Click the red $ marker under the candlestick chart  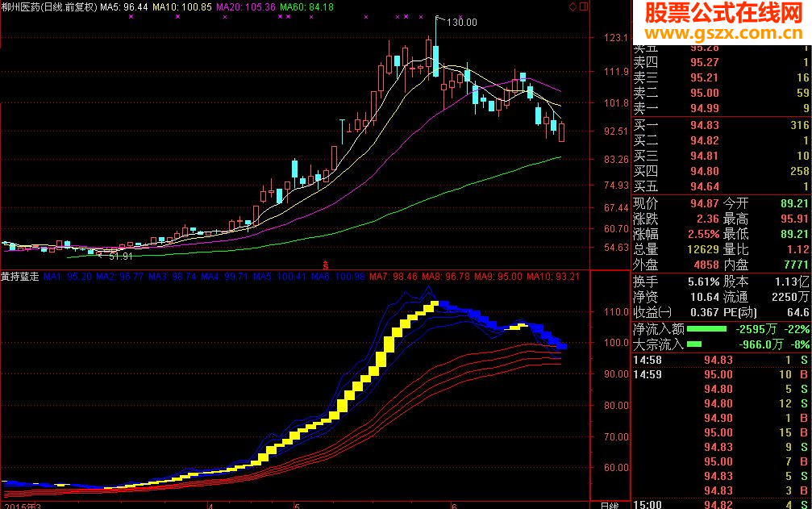pos(325,265)
